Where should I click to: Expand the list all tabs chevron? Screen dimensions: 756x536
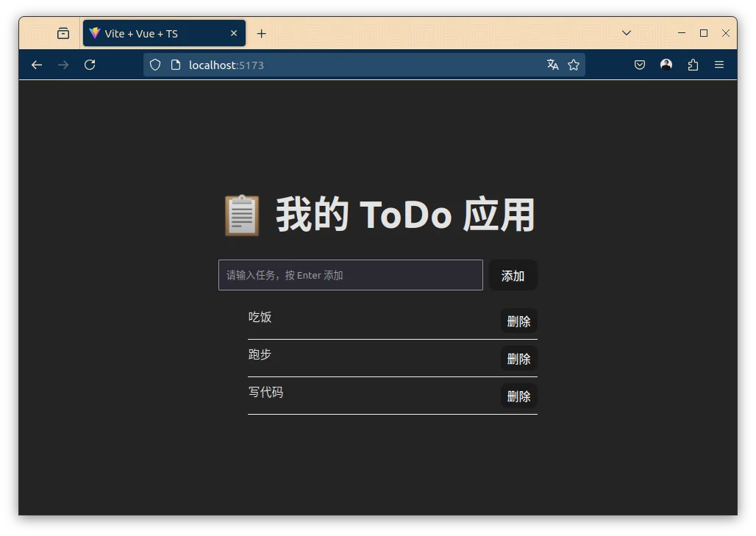pos(627,33)
